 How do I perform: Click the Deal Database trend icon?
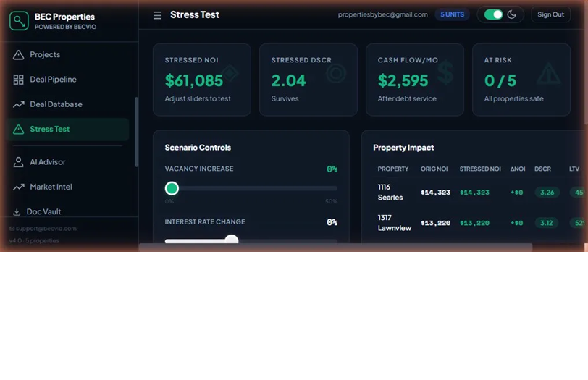pos(18,104)
